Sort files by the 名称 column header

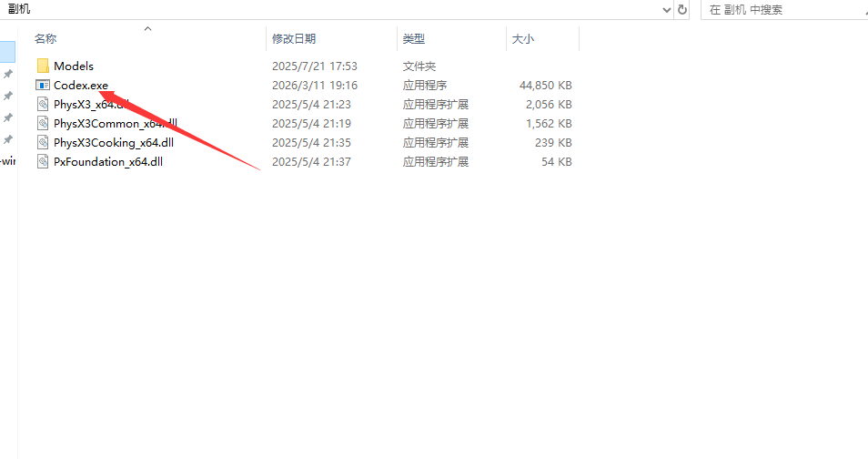point(45,39)
